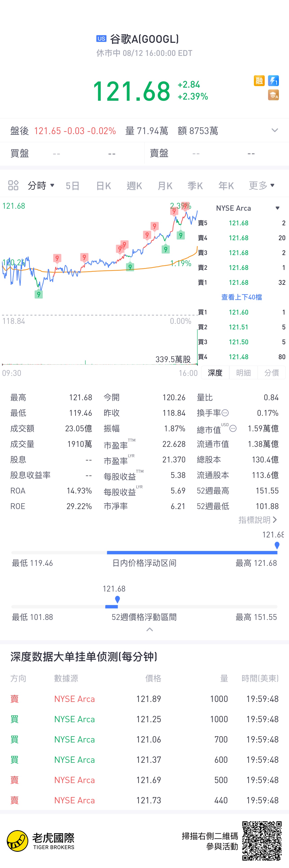
Task: Tap the green 9 marker at the chart low
Action: [x=39, y=294]
